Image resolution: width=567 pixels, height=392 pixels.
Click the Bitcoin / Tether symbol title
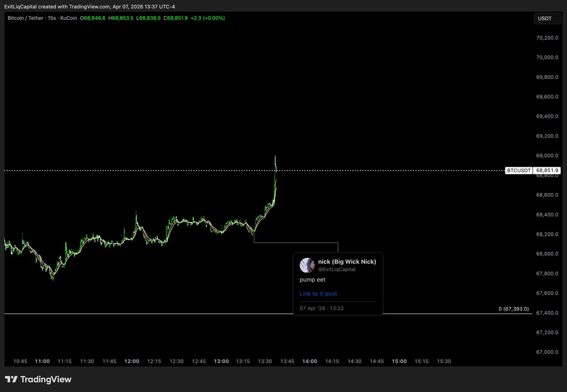click(26, 18)
